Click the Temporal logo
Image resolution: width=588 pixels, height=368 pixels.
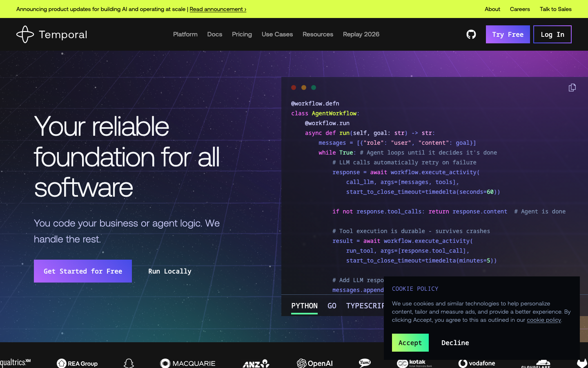pos(52,34)
